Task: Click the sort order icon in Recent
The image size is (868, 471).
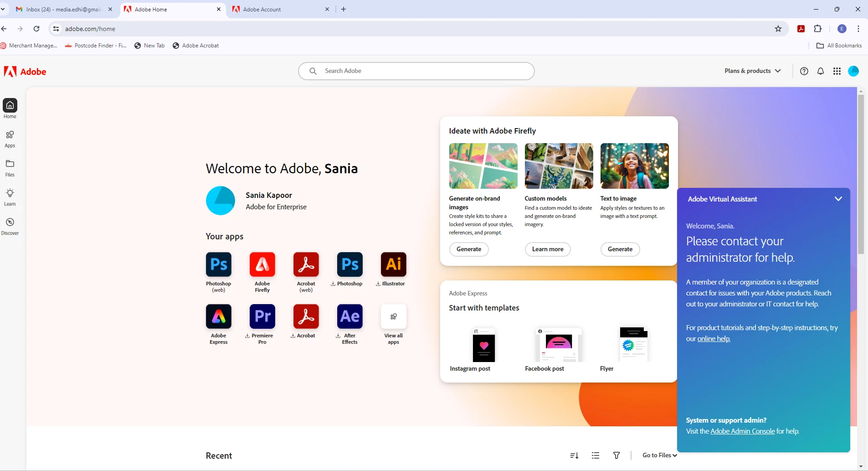Action: 574,455
